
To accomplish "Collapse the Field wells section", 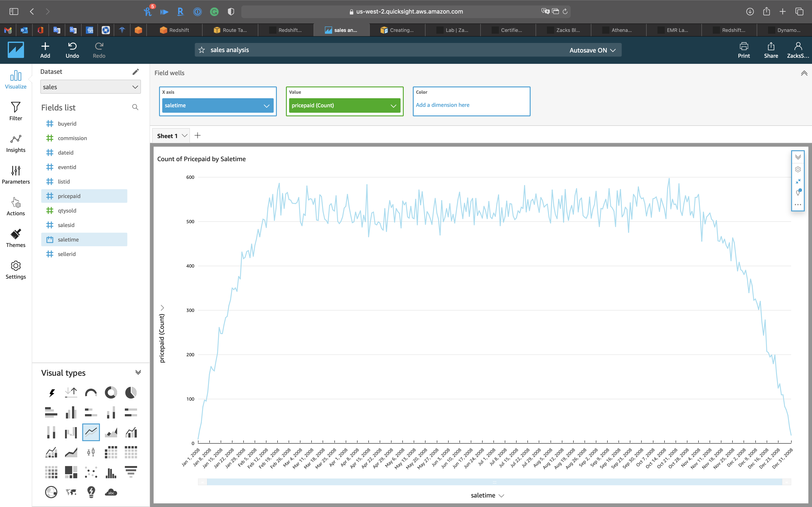I will [804, 73].
